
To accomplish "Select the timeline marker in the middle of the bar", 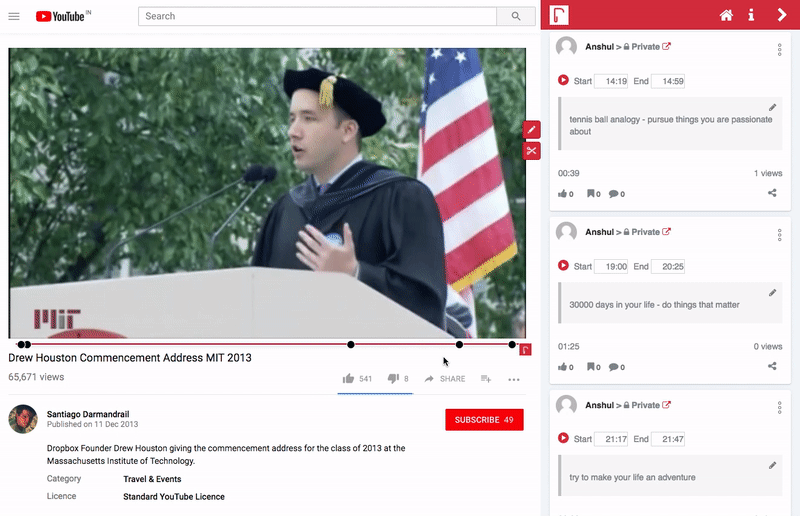I will (x=351, y=345).
